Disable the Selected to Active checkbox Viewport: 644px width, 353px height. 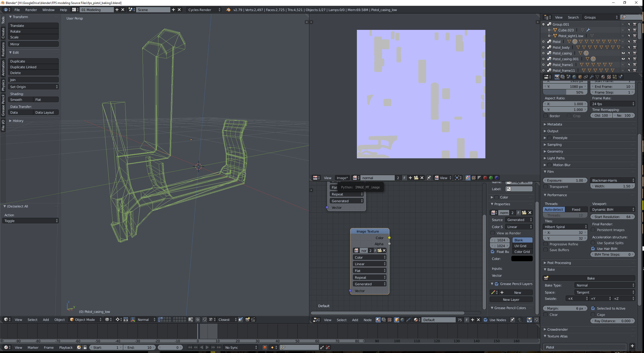593,308
